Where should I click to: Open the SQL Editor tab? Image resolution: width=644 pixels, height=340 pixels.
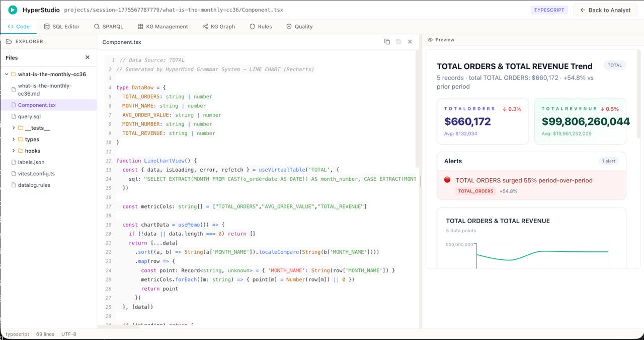62,27
